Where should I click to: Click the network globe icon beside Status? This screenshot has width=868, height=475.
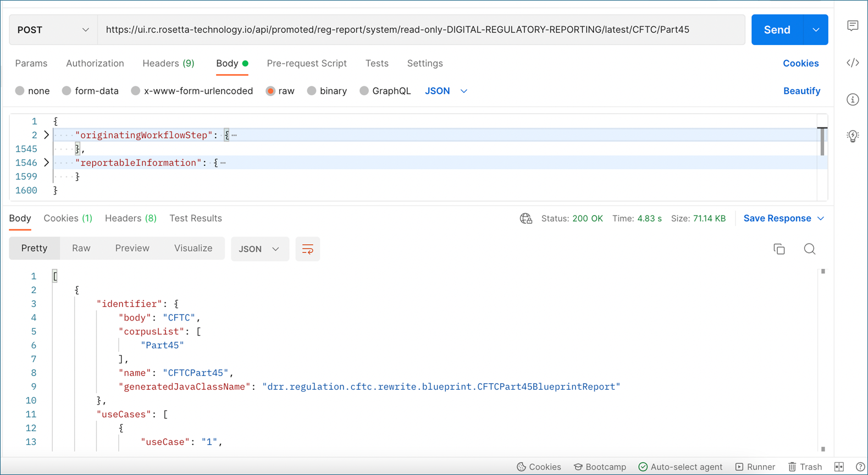coord(526,219)
